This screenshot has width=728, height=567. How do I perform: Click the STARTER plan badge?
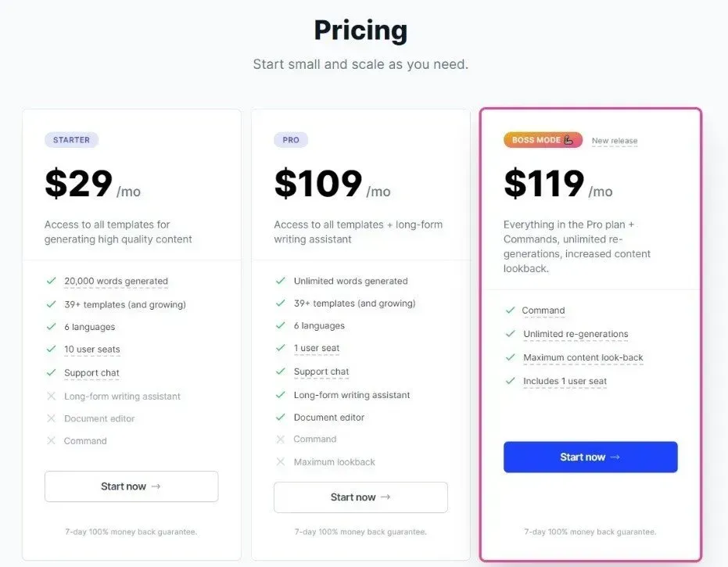click(71, 140)
